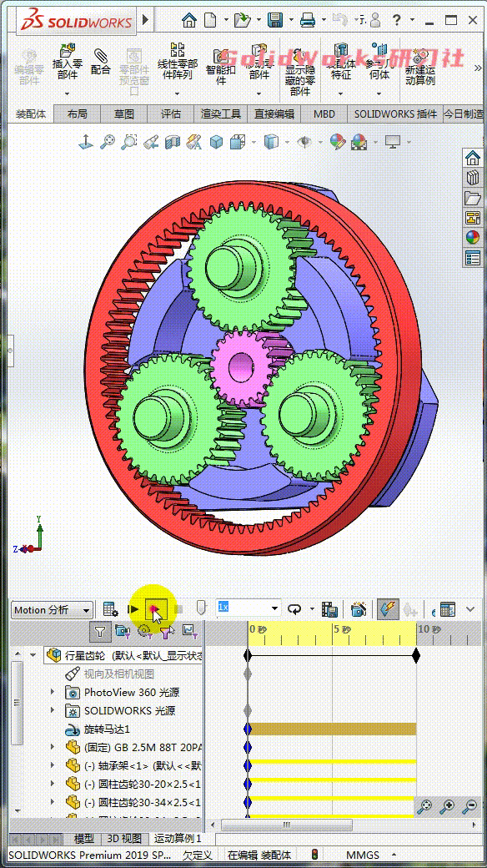Open the Motion 分析 study type dropdown
Viewport: 487px width, 868px height.
point(87,611)
